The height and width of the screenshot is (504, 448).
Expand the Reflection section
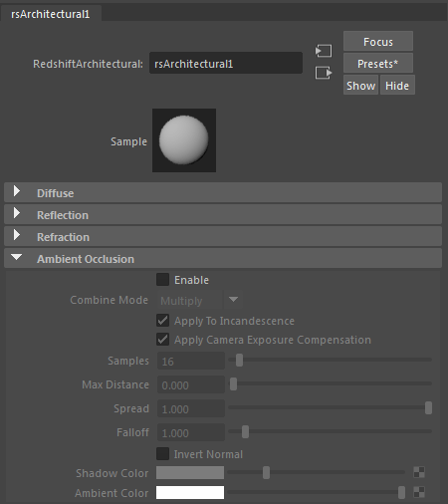pos(223,215)
